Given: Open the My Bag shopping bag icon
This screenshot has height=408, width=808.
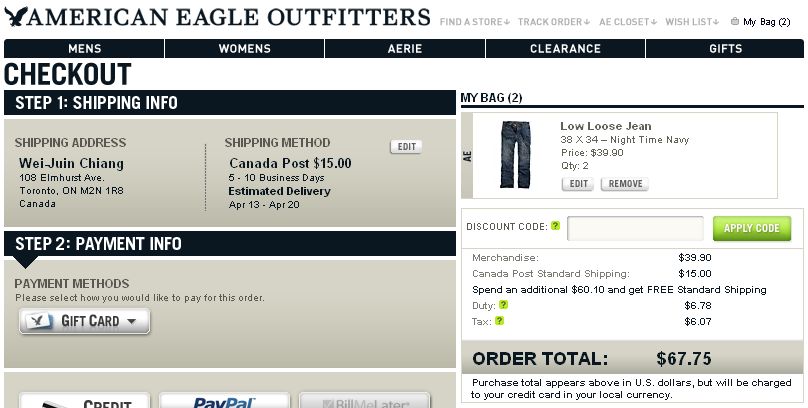Looking at the screenshot, I should point(735,21).
